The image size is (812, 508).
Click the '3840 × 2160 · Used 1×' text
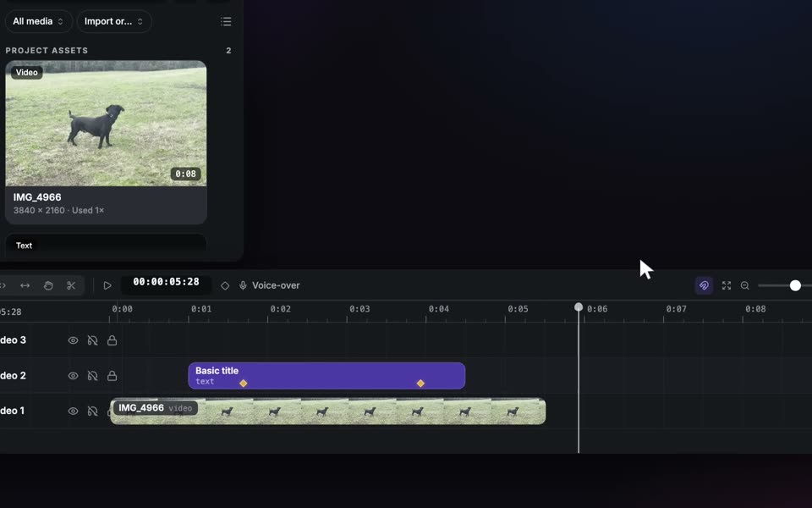(x=58, y=211)
